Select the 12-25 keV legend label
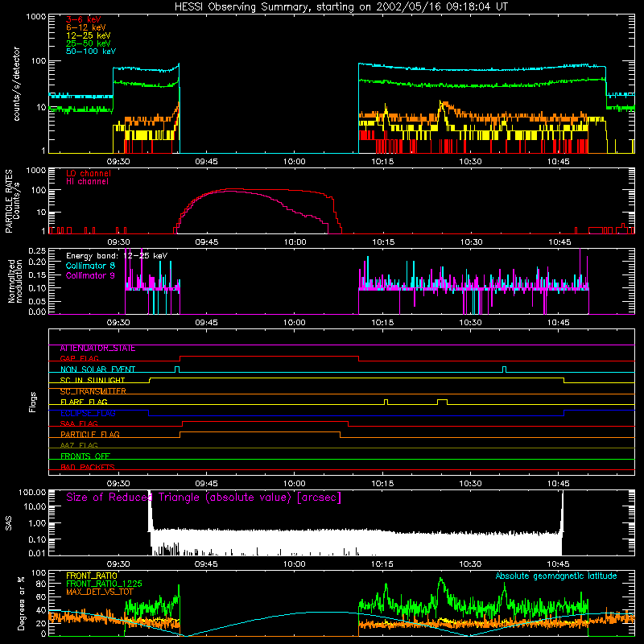This screenshot has width=644, height=644. (89, 35)
